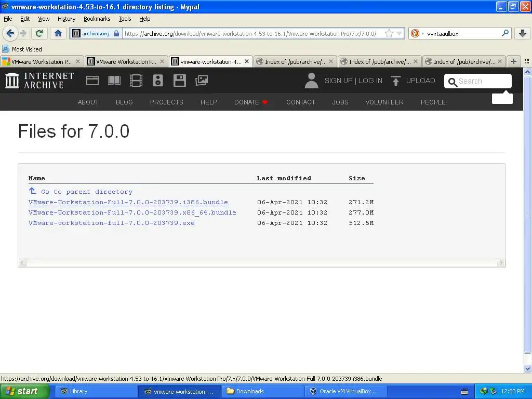Click the magnifier in the browser search box
Viewport: 532px width, 399px height.
(505, 33)
